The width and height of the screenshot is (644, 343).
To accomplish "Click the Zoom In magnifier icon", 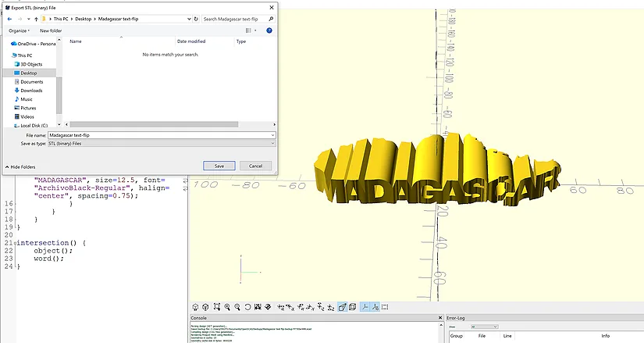I will tap(227, 307).
